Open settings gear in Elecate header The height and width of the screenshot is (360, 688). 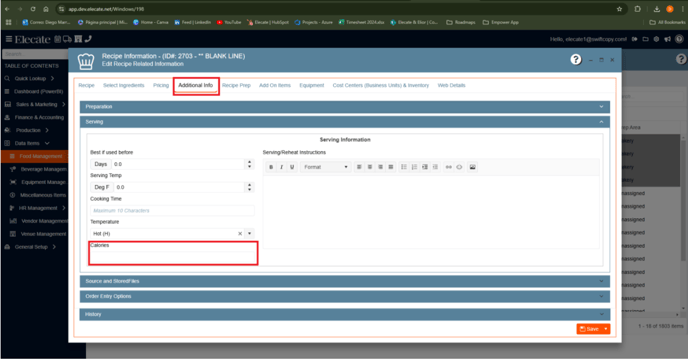pos(656,39)
